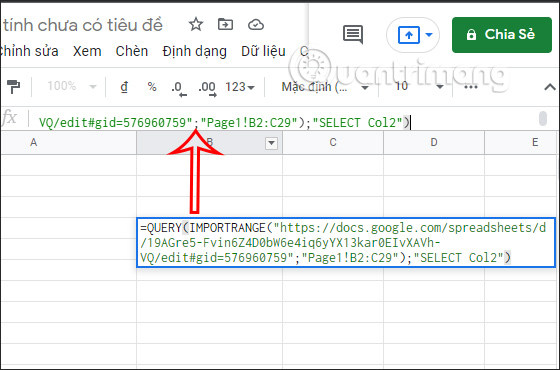The image size is (560, 370).
Task: Open the Mặc định font dropdown
Action: point(325,87)
